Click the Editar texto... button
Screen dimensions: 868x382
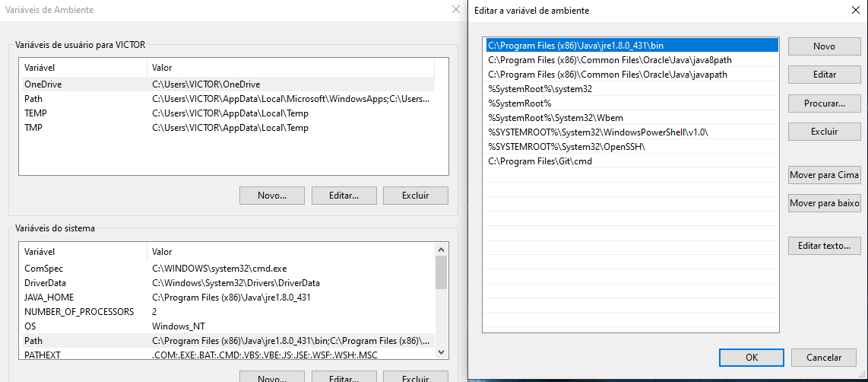pyautogui.click(x=824, y=245)
